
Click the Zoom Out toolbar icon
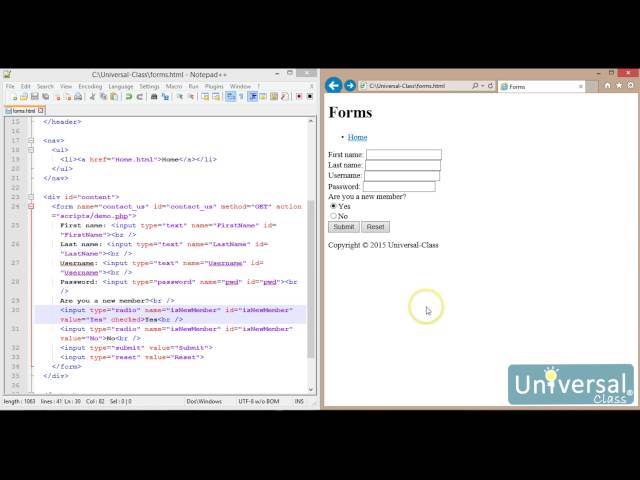pos(191,97)
